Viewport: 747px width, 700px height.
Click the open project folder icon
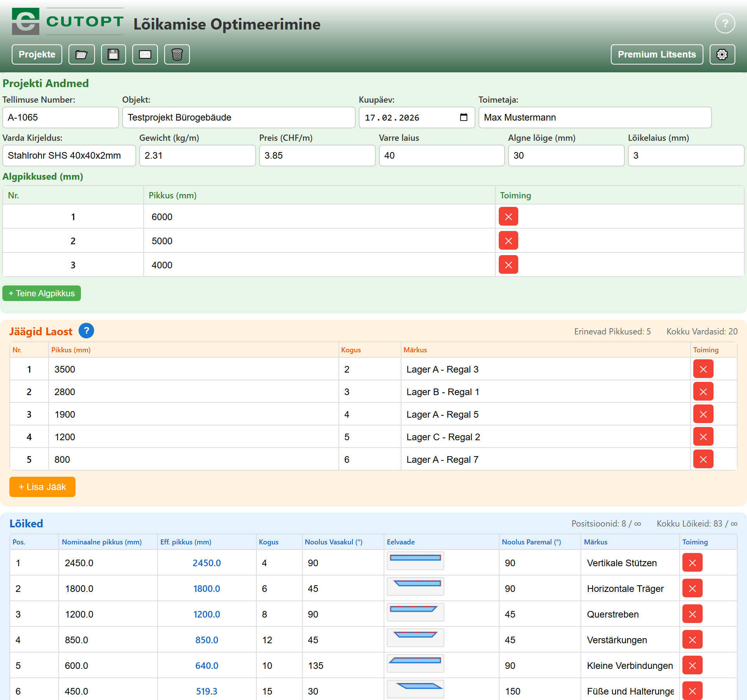[81, 54]
